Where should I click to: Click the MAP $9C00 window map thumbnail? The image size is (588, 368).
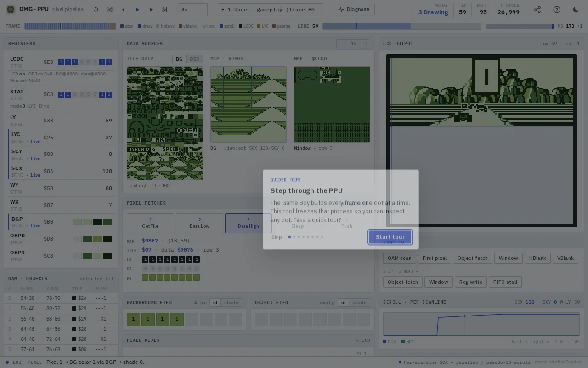coord(332,104)
